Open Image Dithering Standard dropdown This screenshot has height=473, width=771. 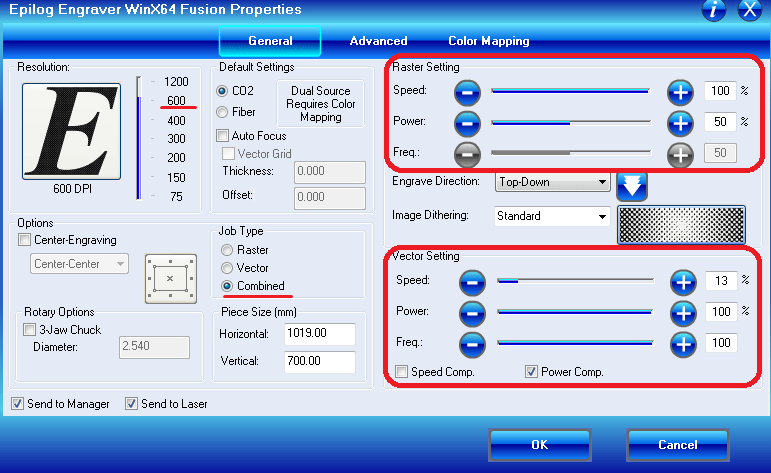tap(552, 216)
